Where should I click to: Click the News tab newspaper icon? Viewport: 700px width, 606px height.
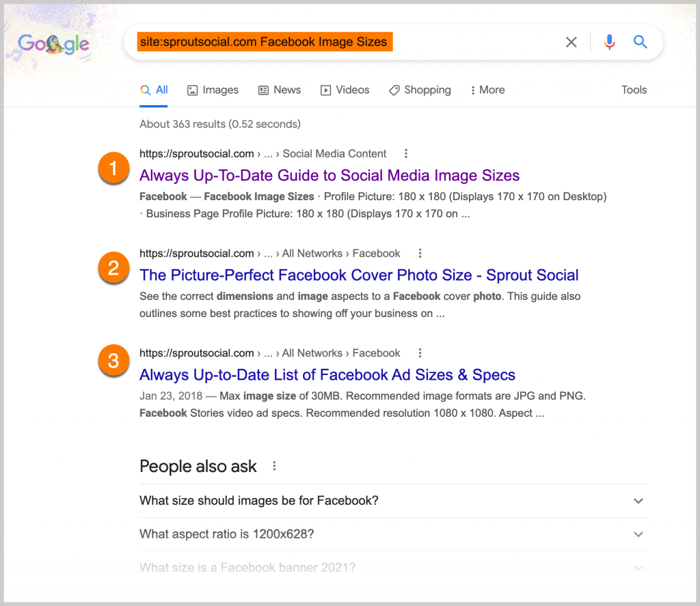pos(263,89)
